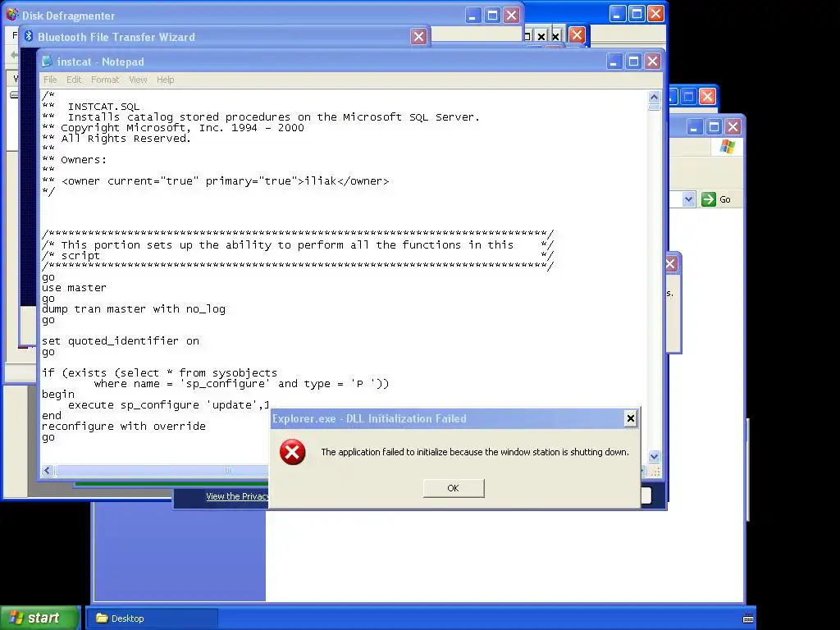Image resolution: width=840 pixels, height=630 pixels.
Task: Click the keyboard icon in system tray
Action: point(748,619)
